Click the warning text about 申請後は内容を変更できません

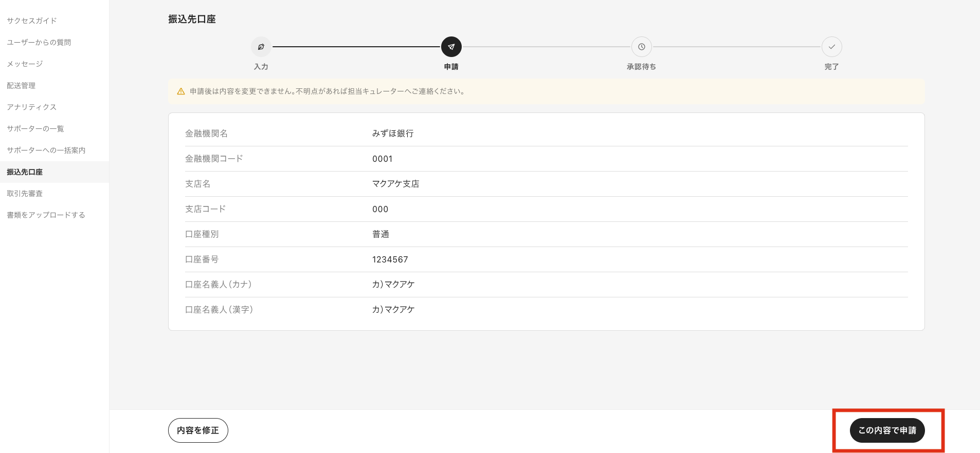[x=328, y=91]
